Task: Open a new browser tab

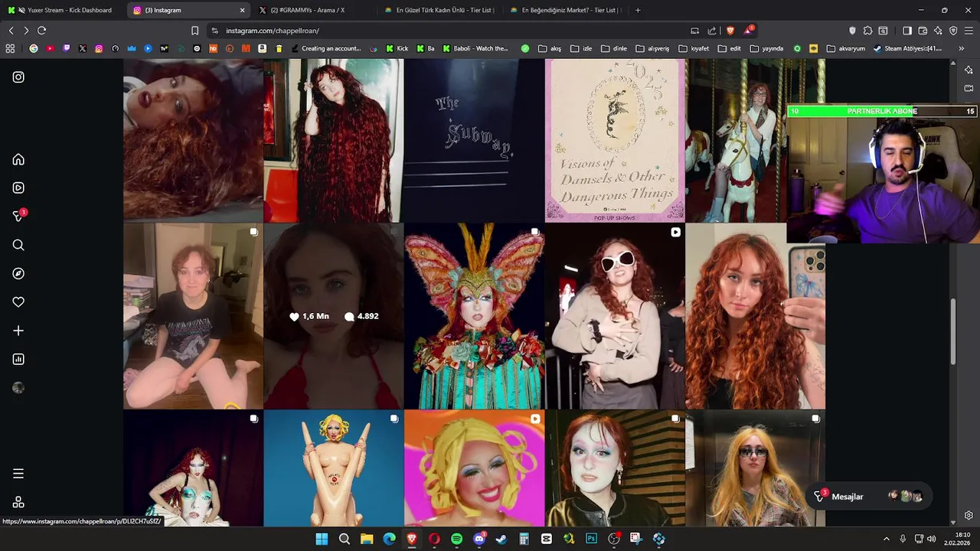Action: 638,10
